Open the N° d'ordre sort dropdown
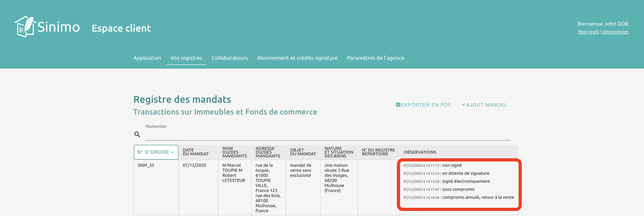The height and width of the screenshot is (216, 644). [156, 152]
